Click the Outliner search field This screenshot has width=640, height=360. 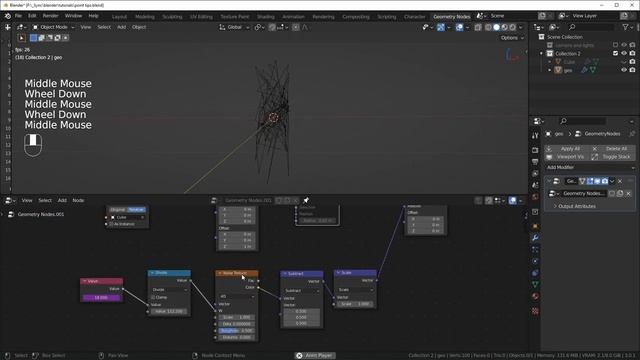[591, 27]
